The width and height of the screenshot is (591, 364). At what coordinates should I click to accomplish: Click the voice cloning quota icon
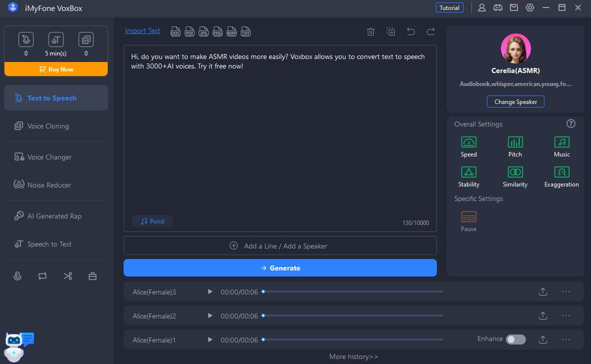click(x=86, y=39)
